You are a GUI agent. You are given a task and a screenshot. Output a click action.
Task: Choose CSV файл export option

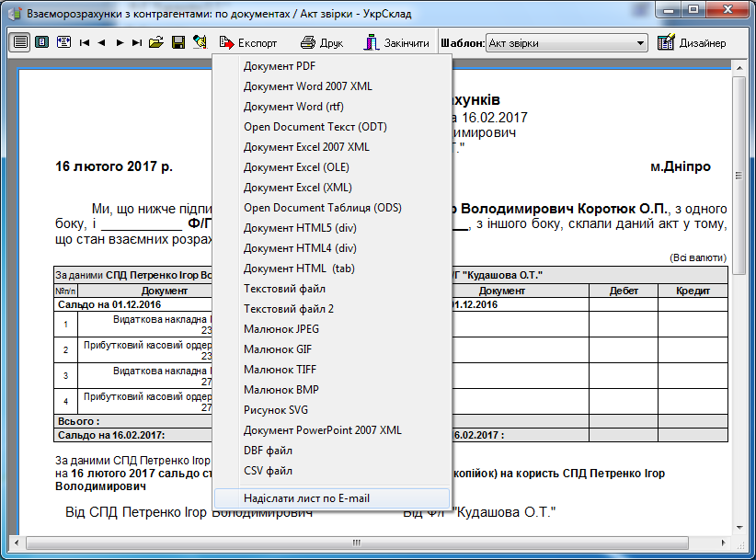[268, 471]
